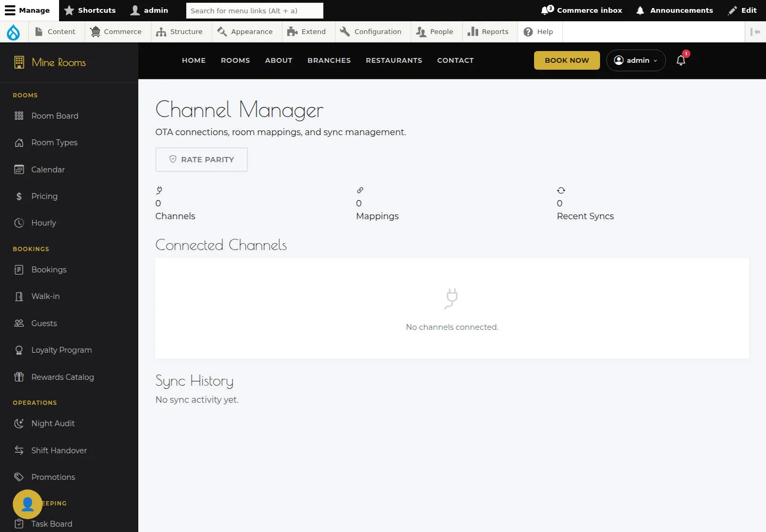Collapse the admin toolbar orientation toggle
Screen dimensions: 766x532
coord(755,32)
